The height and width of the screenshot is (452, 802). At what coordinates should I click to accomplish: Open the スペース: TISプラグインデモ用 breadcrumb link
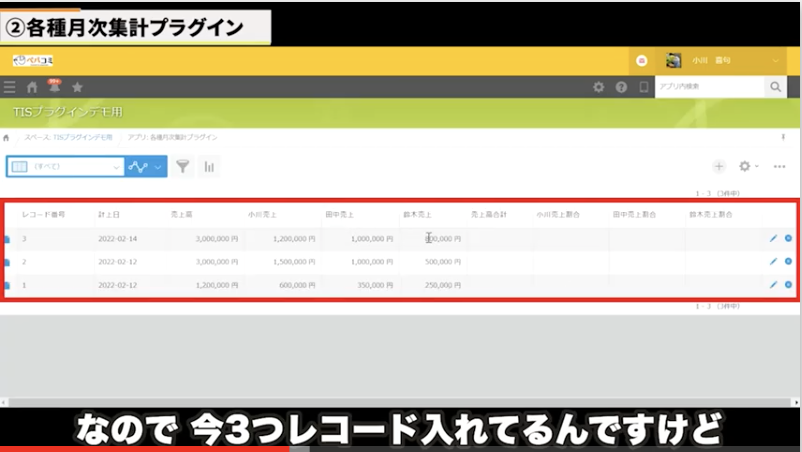[69, 137]
